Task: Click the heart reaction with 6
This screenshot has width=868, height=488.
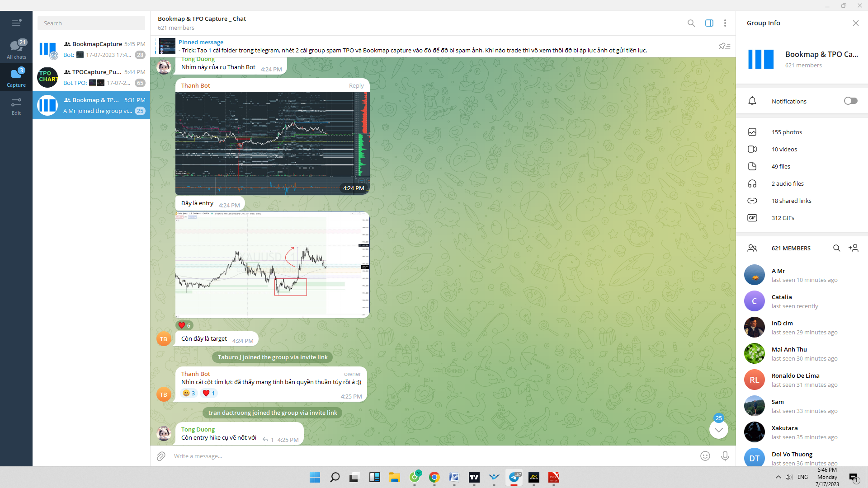Action: (184, 325)
